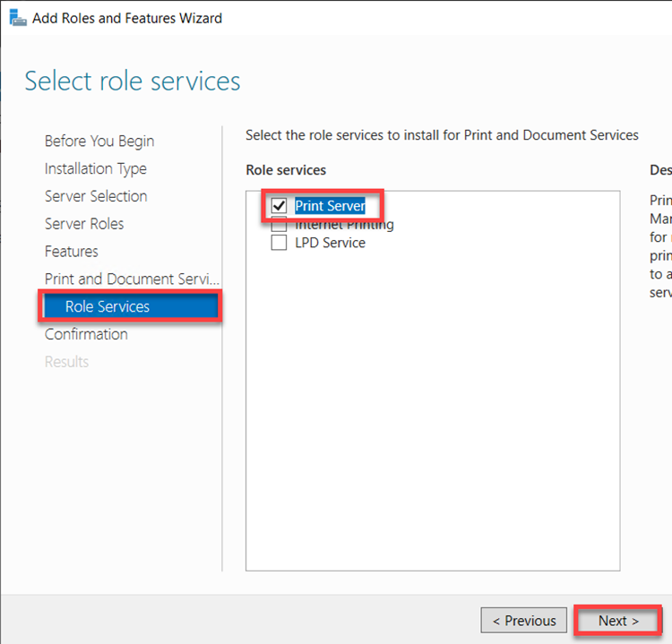Uncheck the Print Server checkbox

click(x=279, y=206)
